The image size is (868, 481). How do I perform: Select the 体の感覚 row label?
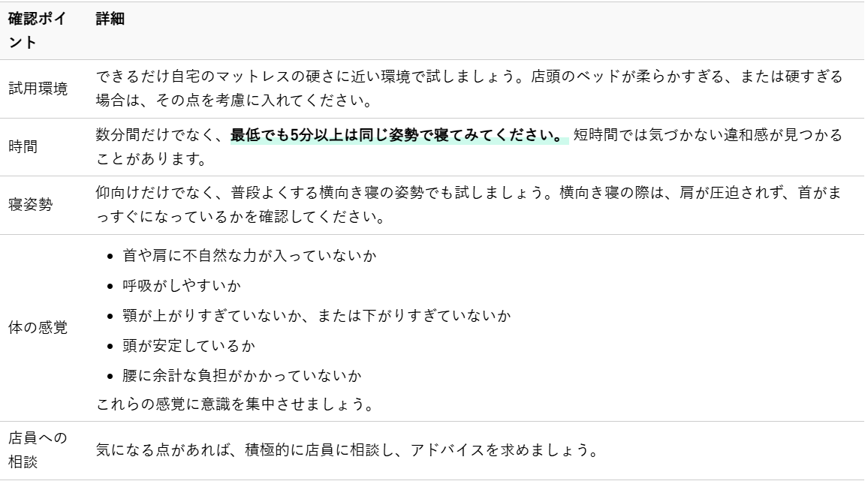(x=38, y=329)
